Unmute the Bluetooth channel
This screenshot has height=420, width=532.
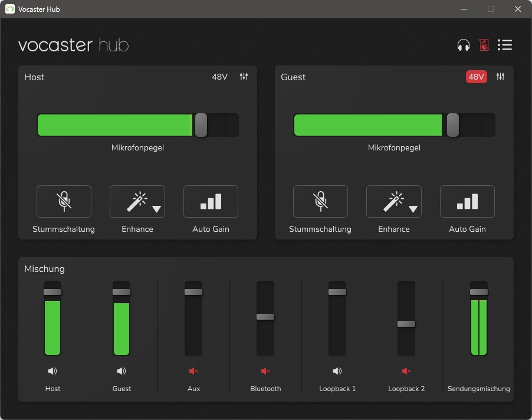pyautogui.click(x=265, y=371)
